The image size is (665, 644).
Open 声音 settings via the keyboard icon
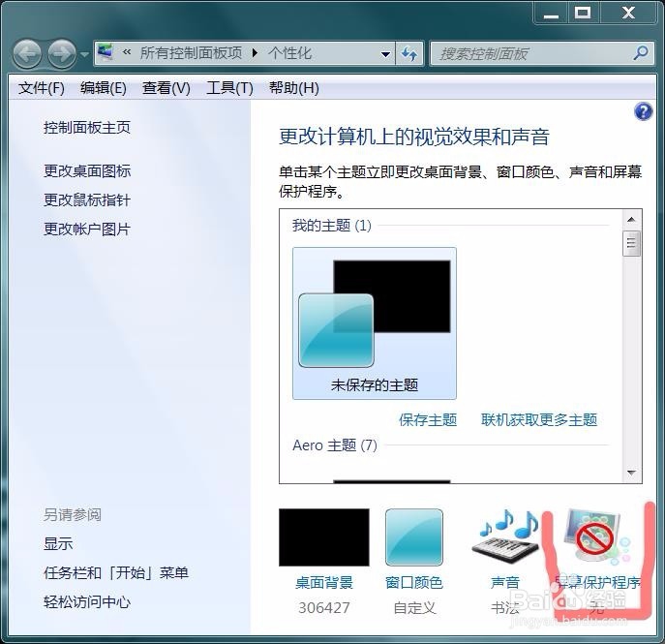[505, 537]
